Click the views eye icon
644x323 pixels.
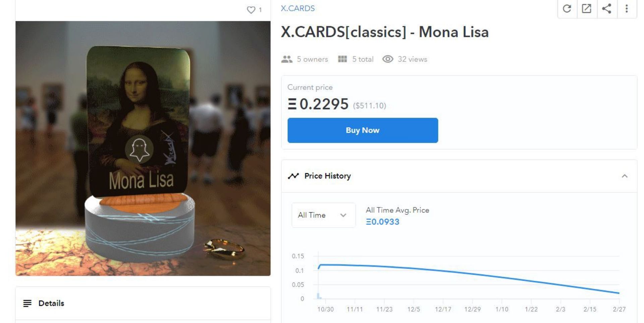point(388,59)
